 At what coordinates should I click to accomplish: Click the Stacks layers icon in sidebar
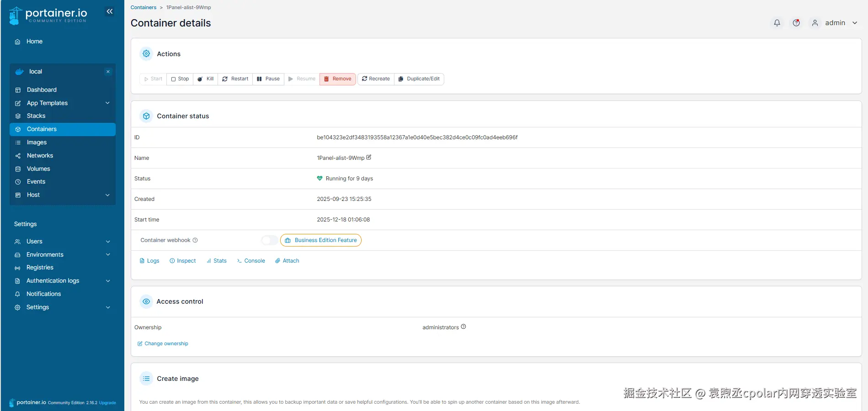[18, 116]
